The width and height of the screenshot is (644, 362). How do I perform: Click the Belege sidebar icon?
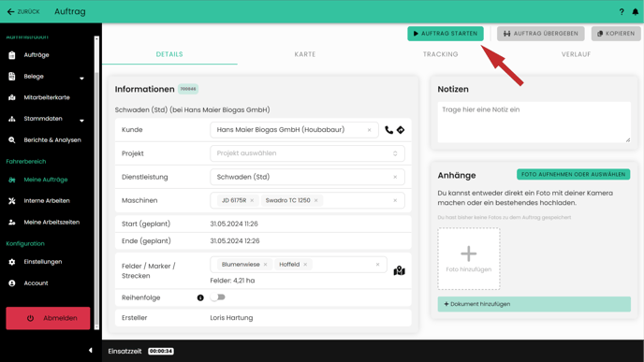pos(12,77)
